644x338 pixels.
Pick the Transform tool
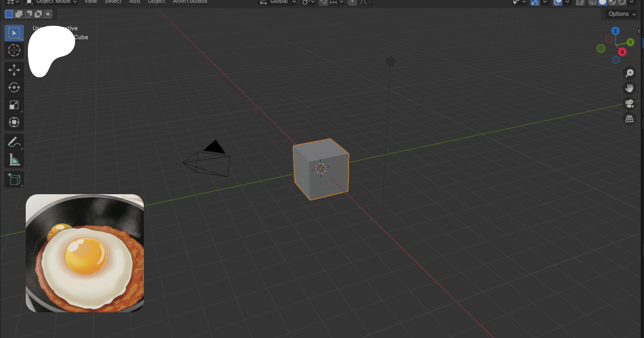pyautogui.click(x=14, y=122)
